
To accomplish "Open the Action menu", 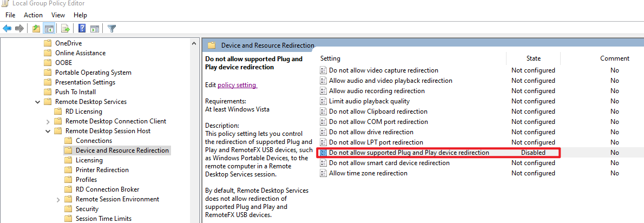I will coord(33,15).
